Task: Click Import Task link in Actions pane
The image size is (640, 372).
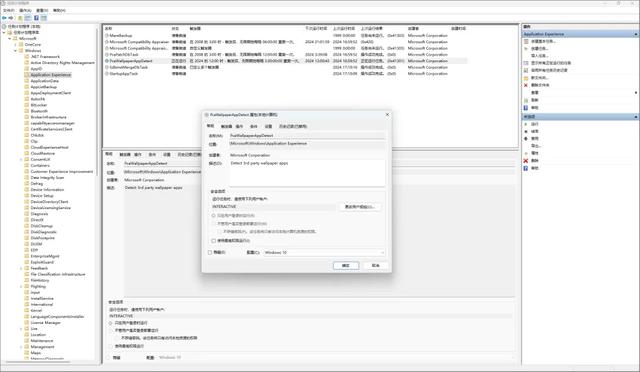Action: pos(539,56)
